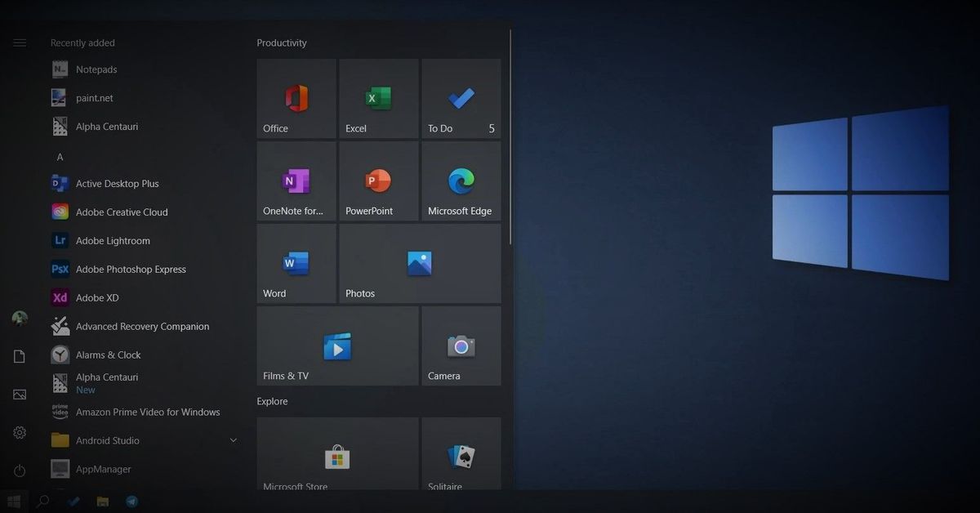980x513 pixels.
Task: Click the Active Desktop Plus icon
Action: coord(60,184)
